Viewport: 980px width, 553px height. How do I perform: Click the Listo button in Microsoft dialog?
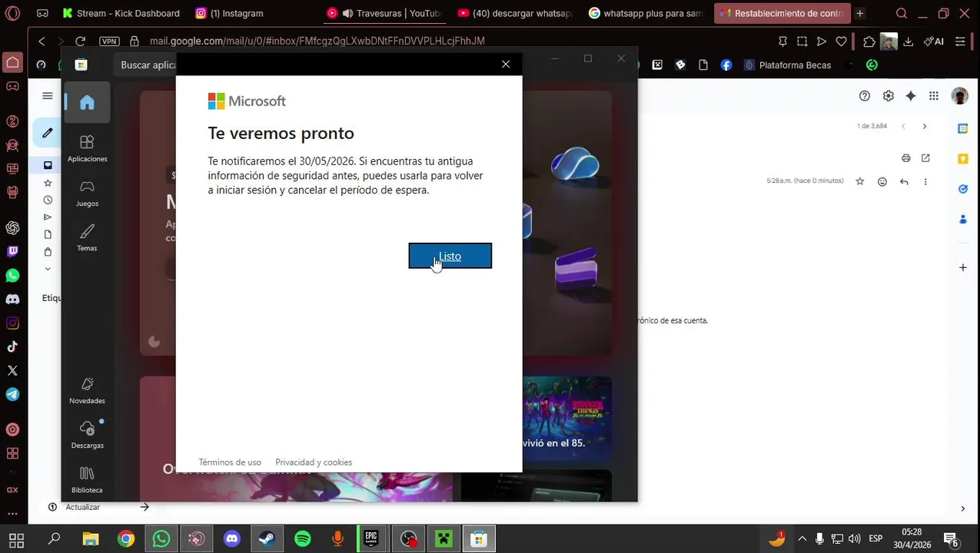(x=450, y=256)
